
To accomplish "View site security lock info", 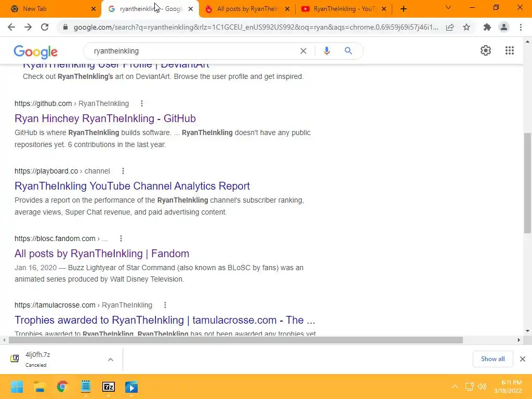I will click(65, 27).
